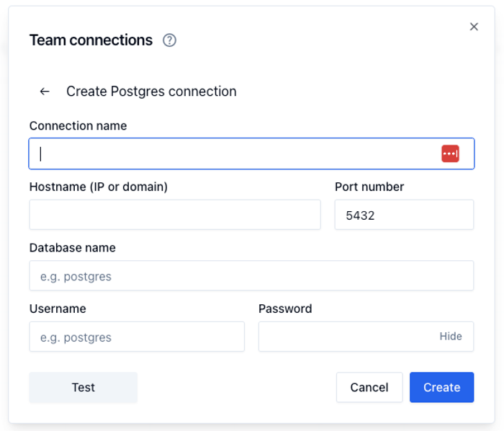Focus the Username text field
504x431 pixels.
[137, 337]
